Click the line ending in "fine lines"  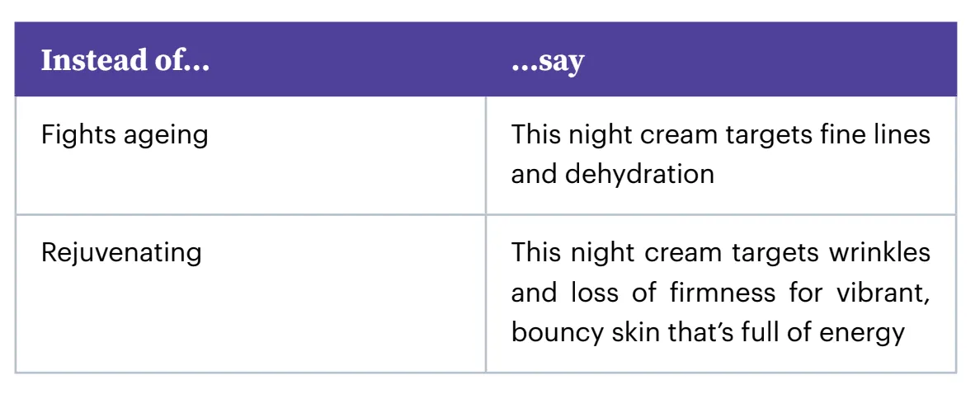click(x=720, y=134)
